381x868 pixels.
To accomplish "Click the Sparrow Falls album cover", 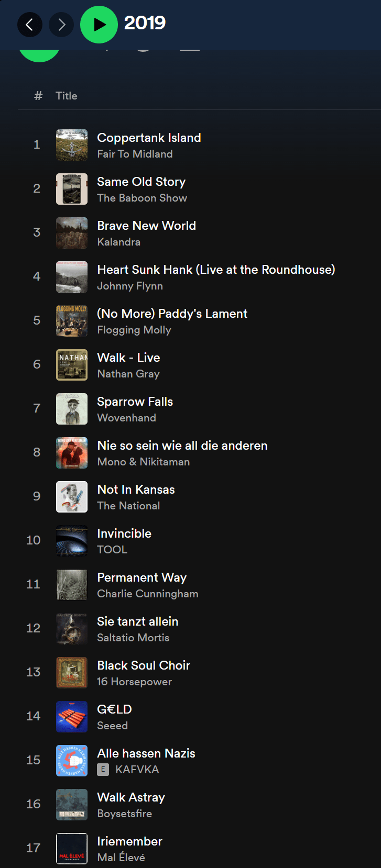I will point(72,409).
